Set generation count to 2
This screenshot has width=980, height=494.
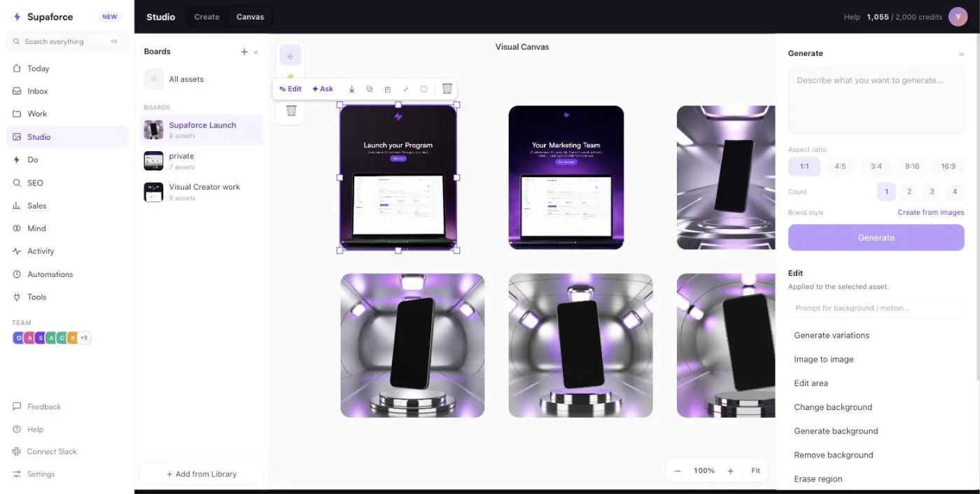tap(909, 192)
